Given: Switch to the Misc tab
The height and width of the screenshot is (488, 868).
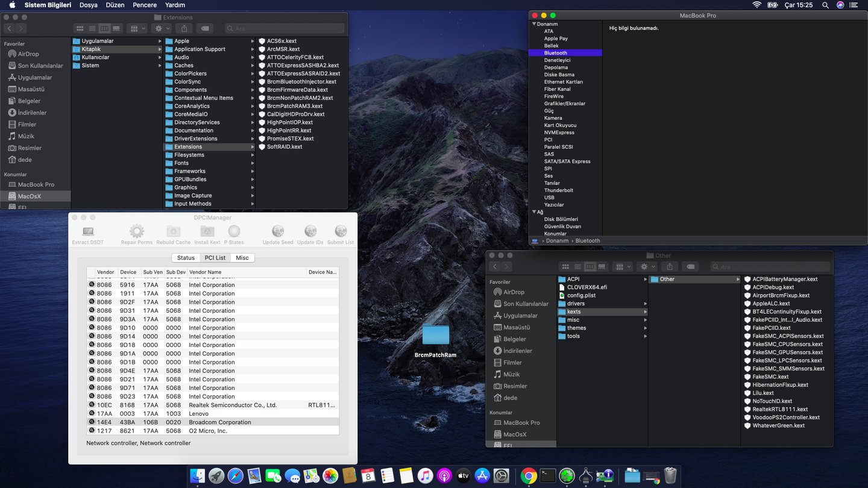Looking at the screenshot, I should tap(242, 258).
